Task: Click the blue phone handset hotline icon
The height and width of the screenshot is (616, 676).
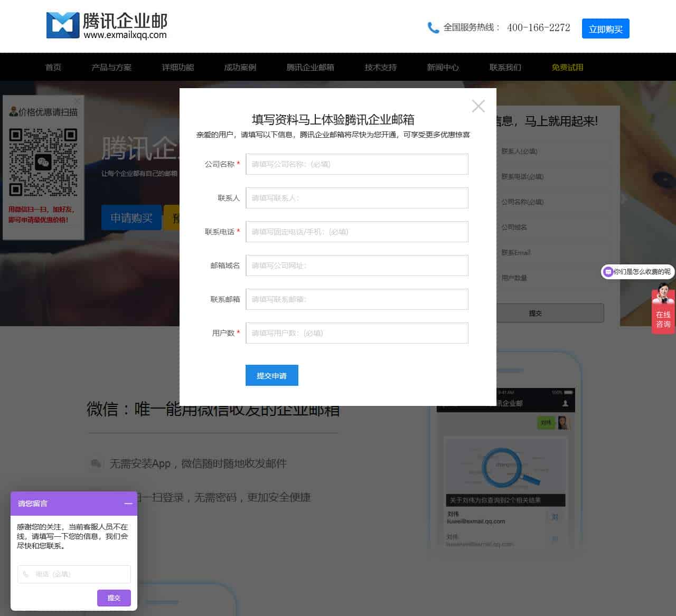Action: pos(433,27)
